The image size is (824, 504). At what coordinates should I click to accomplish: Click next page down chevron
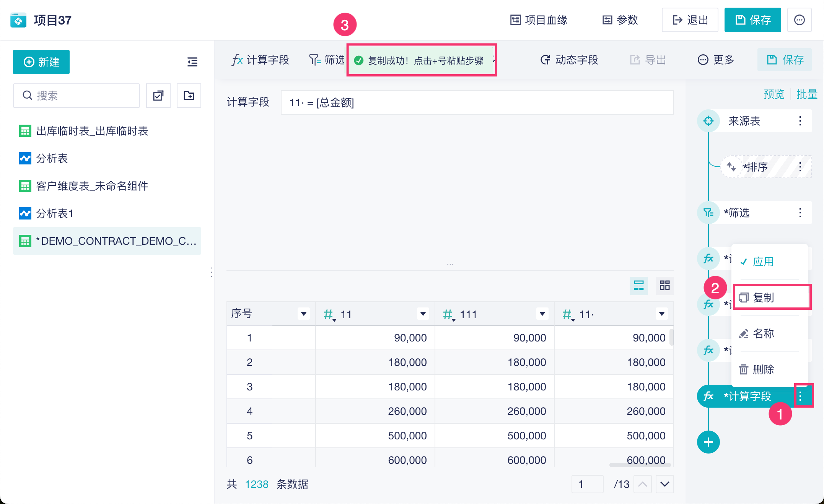664,484
